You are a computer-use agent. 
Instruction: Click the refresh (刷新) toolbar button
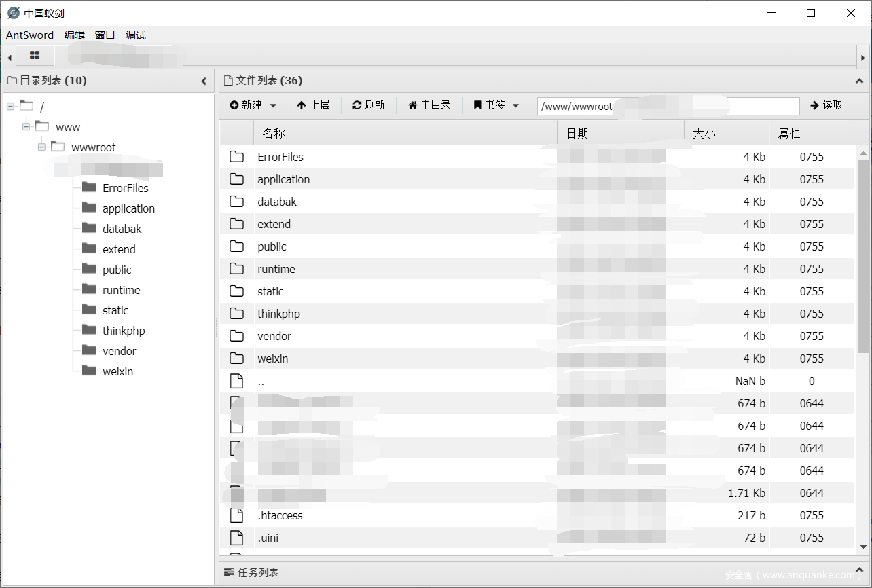point(368,105)
